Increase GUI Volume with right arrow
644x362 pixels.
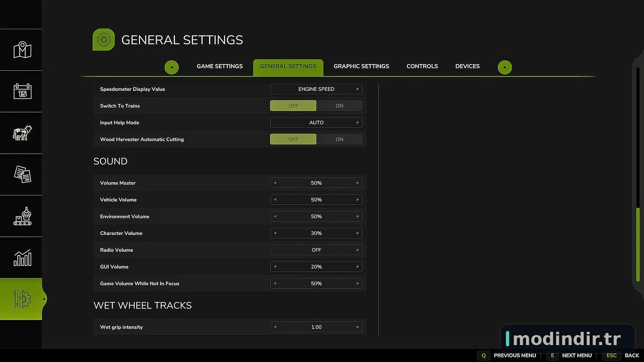[357, 267]
